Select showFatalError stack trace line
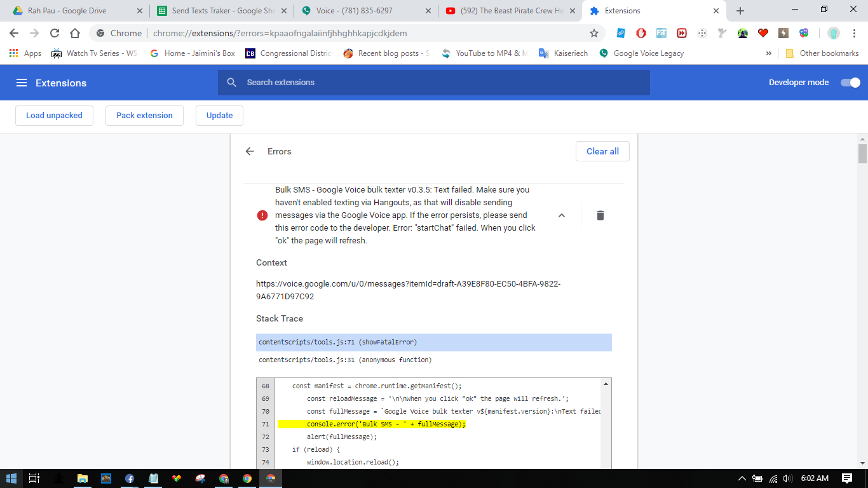 pyautogui.click(x=434, y=342)
